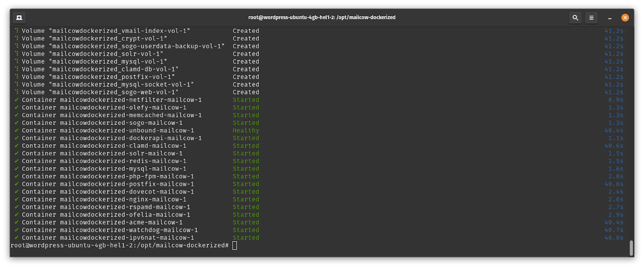Open the hamburger menu
The width and height of the screenshot is (644, 268).
(x=591, y=18)
